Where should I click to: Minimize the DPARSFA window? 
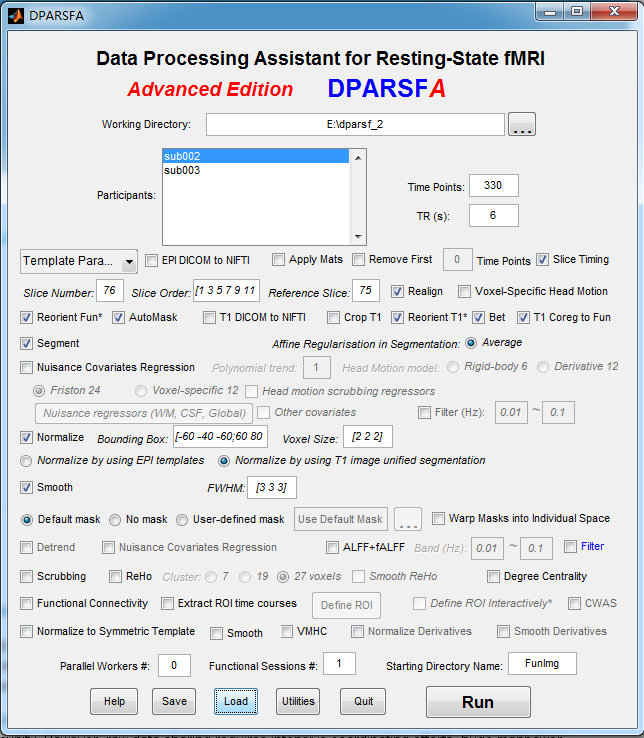(550, 12)
